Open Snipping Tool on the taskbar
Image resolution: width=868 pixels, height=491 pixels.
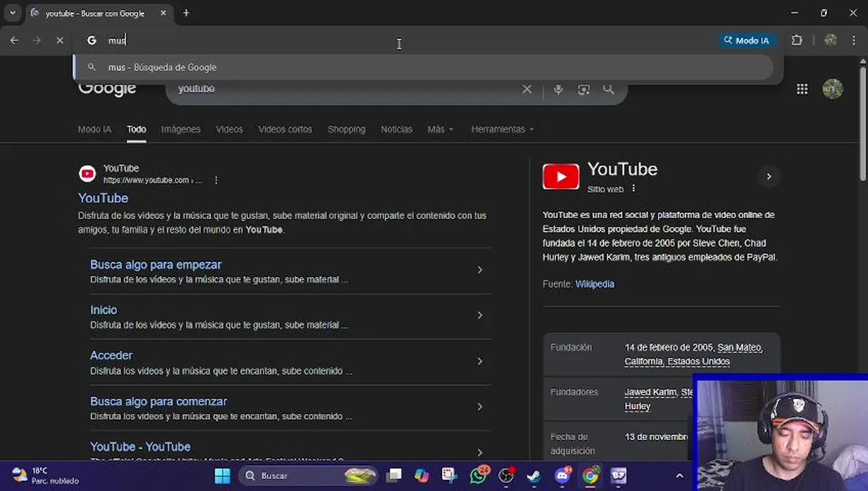tap(449, 475)
